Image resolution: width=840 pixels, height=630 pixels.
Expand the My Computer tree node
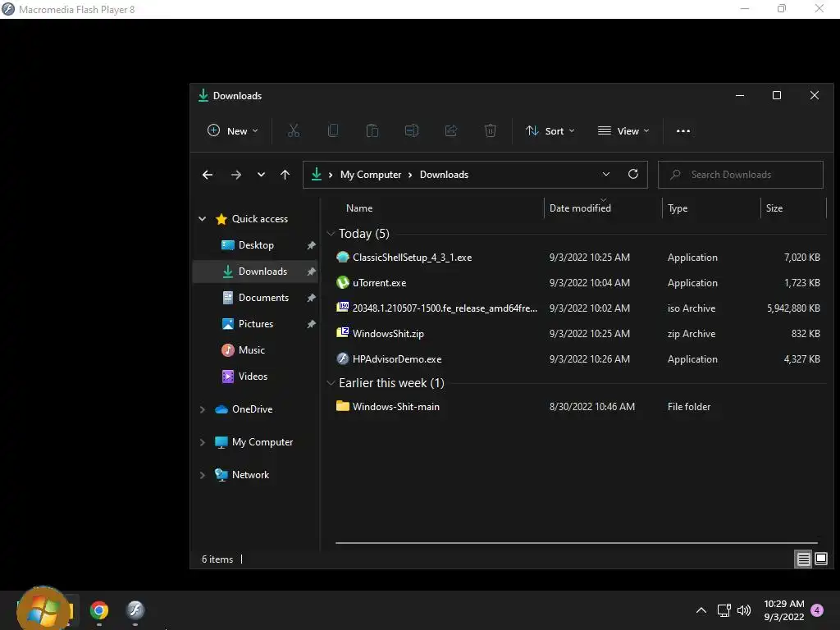tap(203, 442)
